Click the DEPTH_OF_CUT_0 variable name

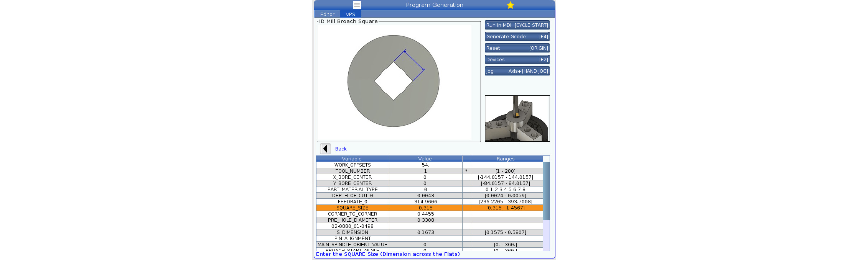coord(352,196)
